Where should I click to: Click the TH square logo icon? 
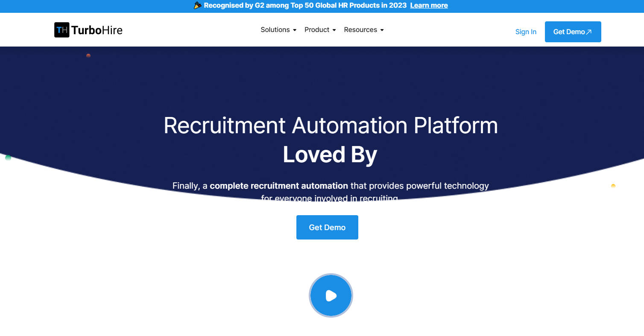[x=62, y=30]
